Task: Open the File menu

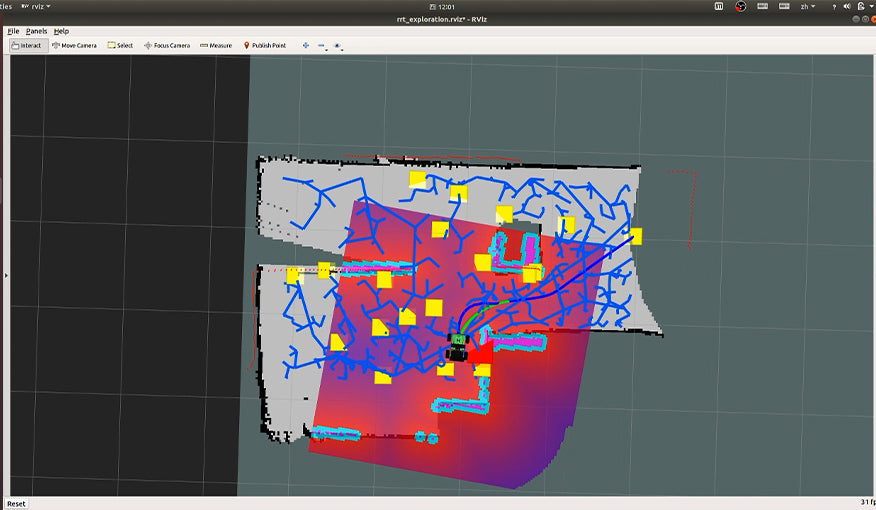Action: tap(13, 31)
